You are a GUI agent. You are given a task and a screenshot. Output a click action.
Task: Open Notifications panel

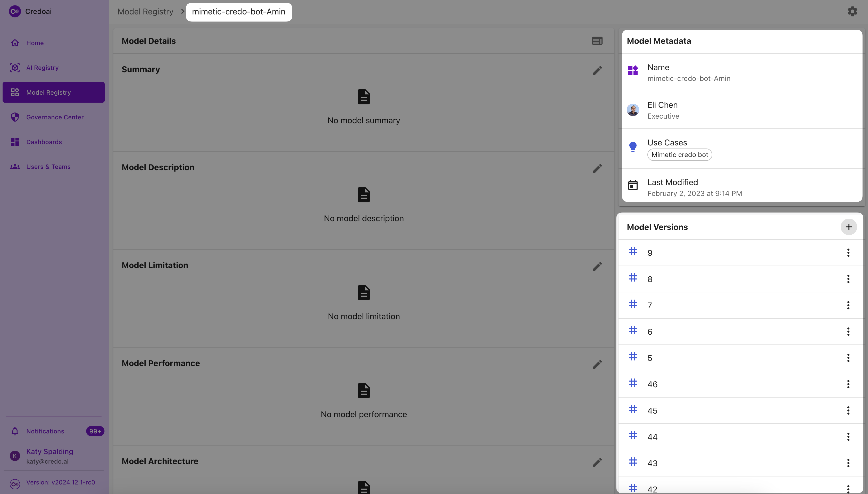pos(54,431)
